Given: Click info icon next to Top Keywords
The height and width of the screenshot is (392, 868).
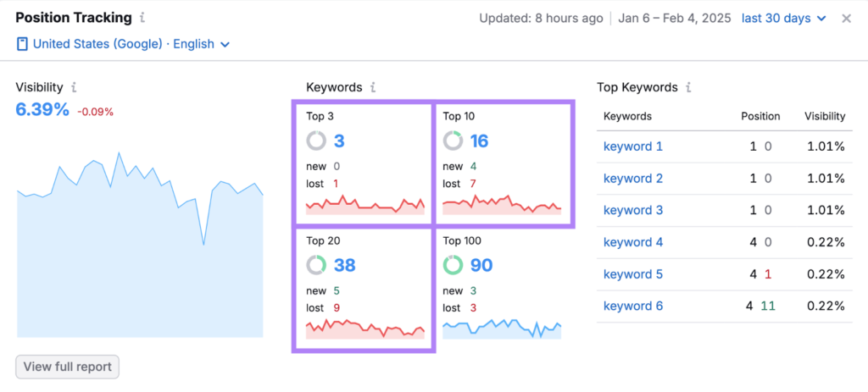Looking at the screenshot, I should 689,87.
